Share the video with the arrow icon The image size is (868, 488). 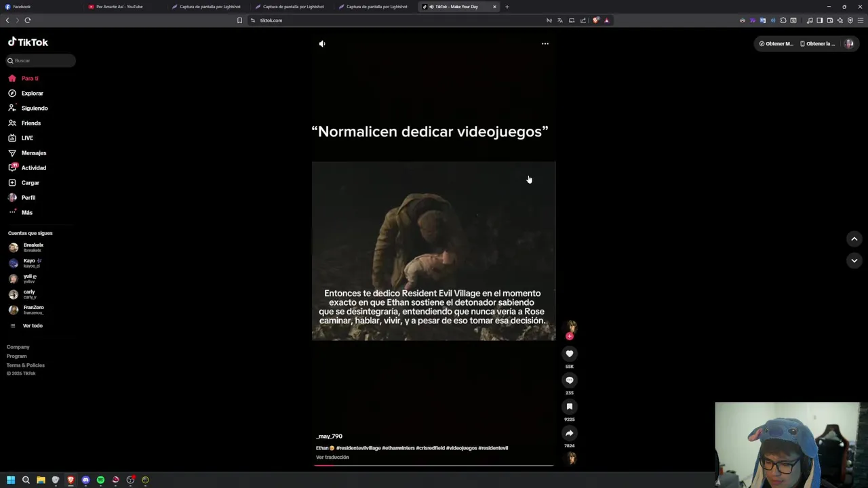(x=570, y=433)
